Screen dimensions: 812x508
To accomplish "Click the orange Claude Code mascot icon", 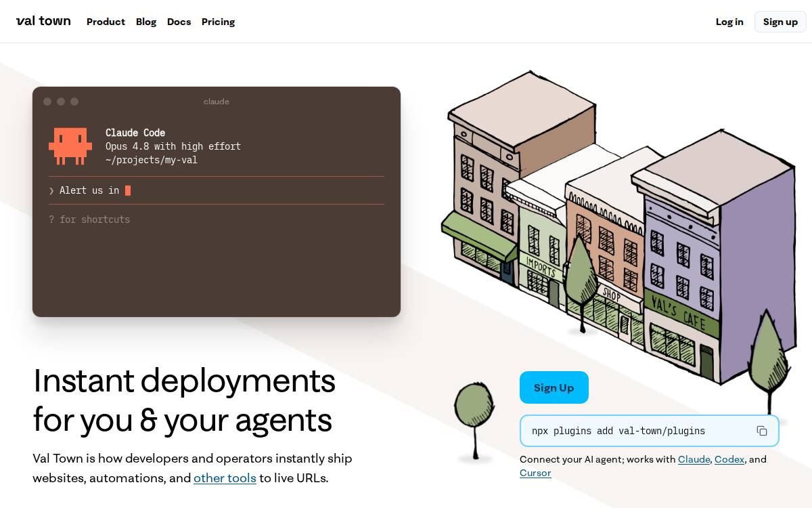I will (x=70, y=146).
